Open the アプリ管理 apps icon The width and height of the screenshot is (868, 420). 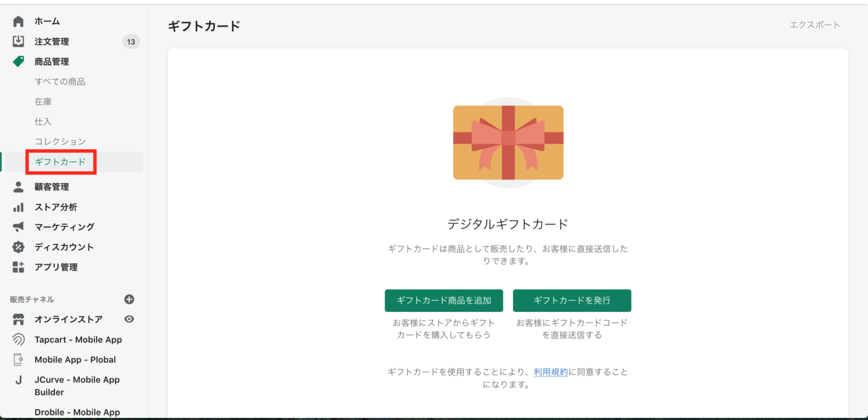pyautogui.click(x=16, y=267)
